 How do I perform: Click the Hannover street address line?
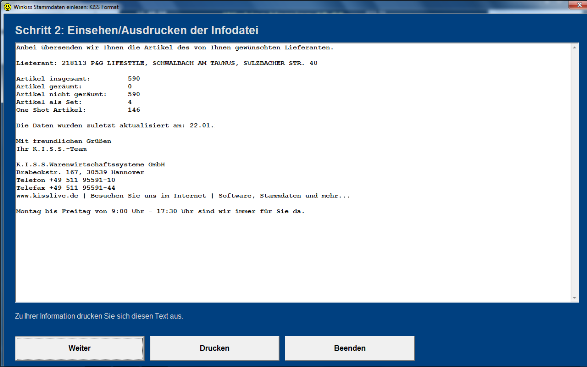pyautogui.click(x=80, y=172)
